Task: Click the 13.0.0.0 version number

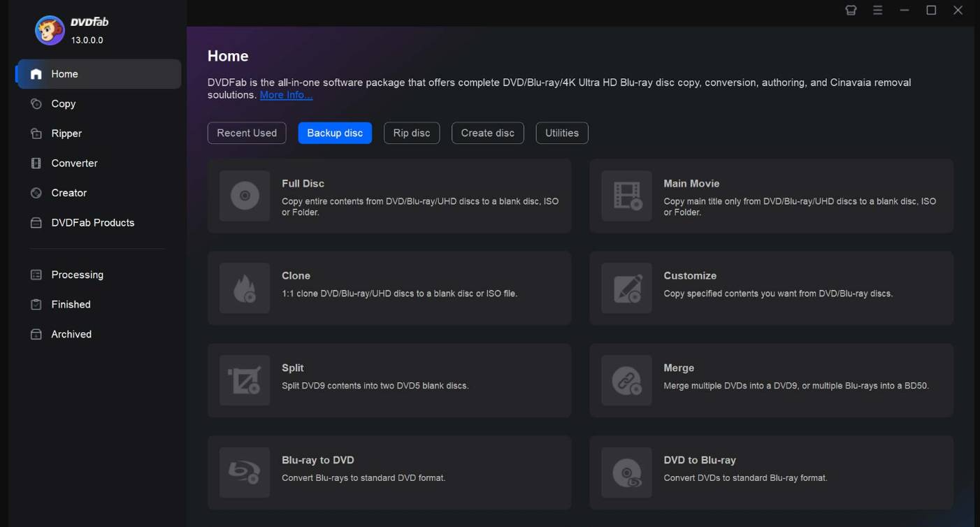Action: pos(87,41)
